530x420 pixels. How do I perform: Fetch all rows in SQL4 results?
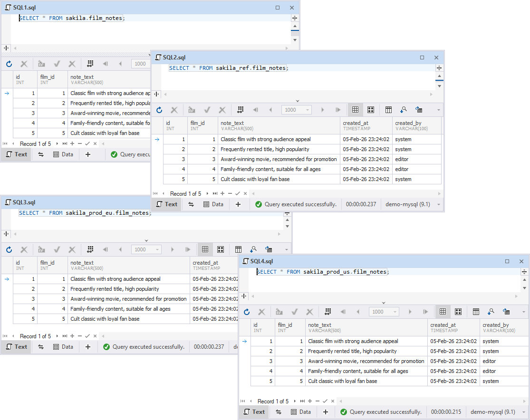(425, 311)
